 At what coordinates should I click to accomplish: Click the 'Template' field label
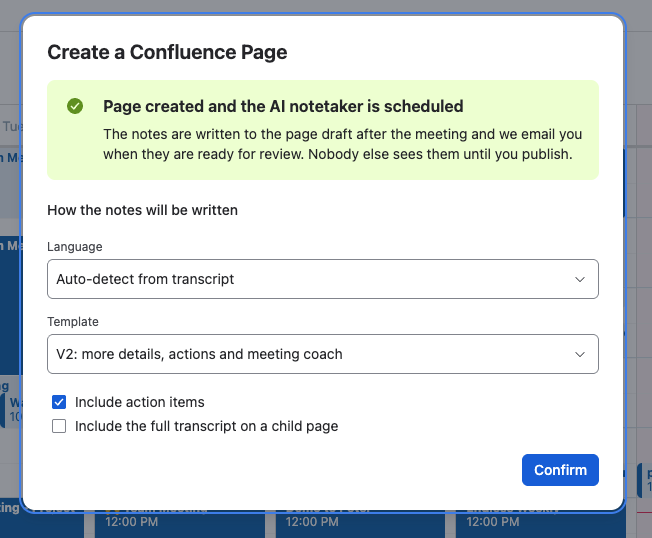tap(73, 321)
